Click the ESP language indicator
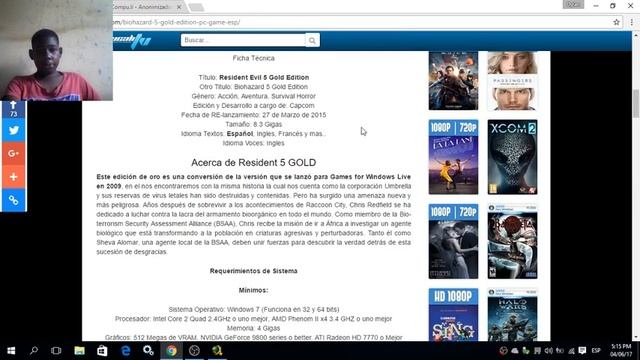This screenshot has height=360, width=640. pyautogui.click(x=596, y=351)
